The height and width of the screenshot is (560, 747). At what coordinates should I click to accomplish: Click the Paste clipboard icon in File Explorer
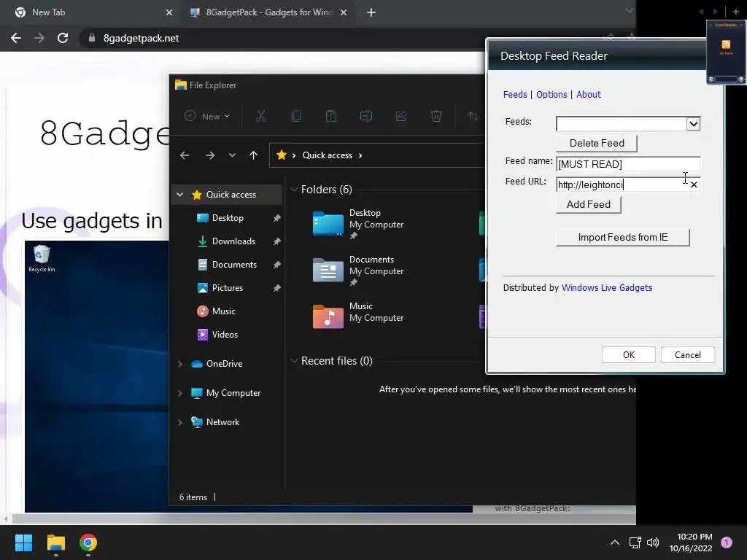click(x=330, y=116)
